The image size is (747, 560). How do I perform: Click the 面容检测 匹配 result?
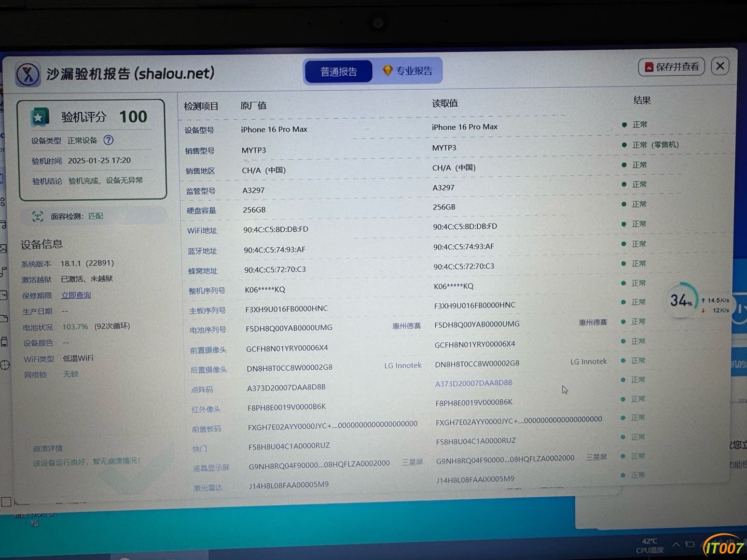pyautogui.click(x=95, y=216)
